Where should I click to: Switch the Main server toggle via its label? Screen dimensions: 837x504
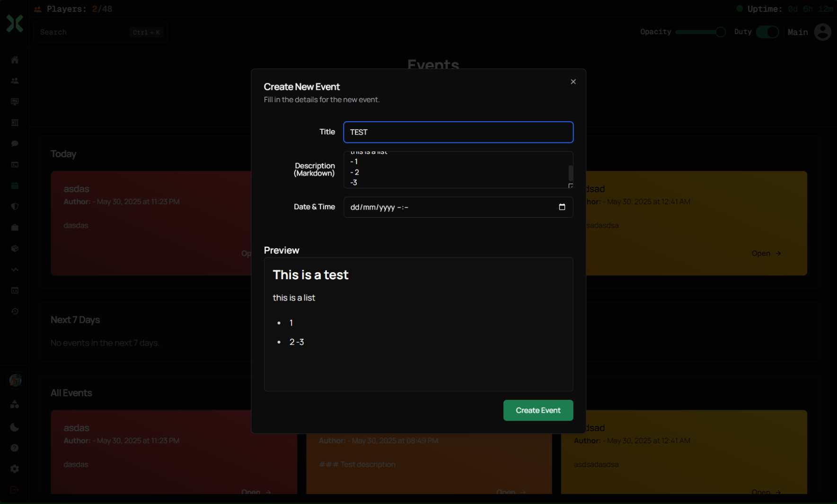click(798, 32)
